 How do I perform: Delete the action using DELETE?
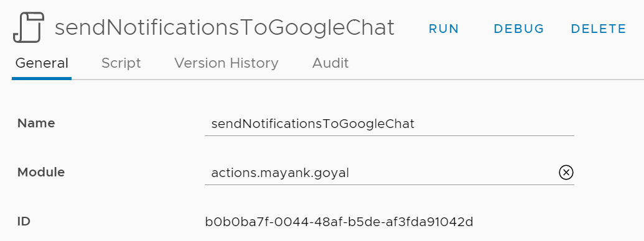pyautogui.click(x=599, y=29)
